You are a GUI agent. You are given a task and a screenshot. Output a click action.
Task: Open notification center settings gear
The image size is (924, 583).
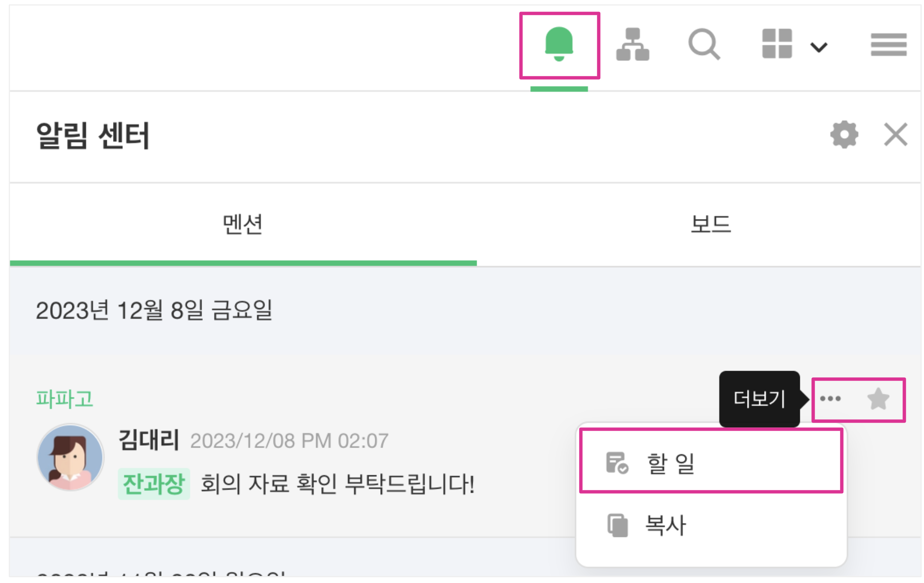844,134
